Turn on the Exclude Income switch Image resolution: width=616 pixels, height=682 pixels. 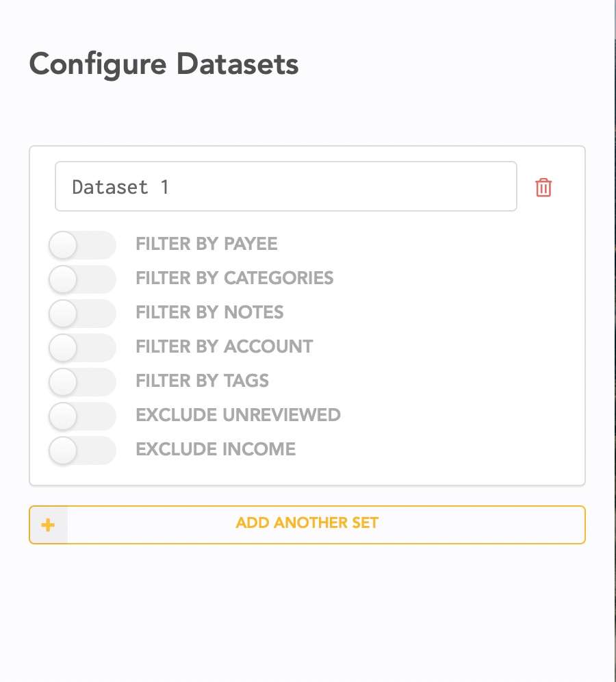(x=82, y=450)
